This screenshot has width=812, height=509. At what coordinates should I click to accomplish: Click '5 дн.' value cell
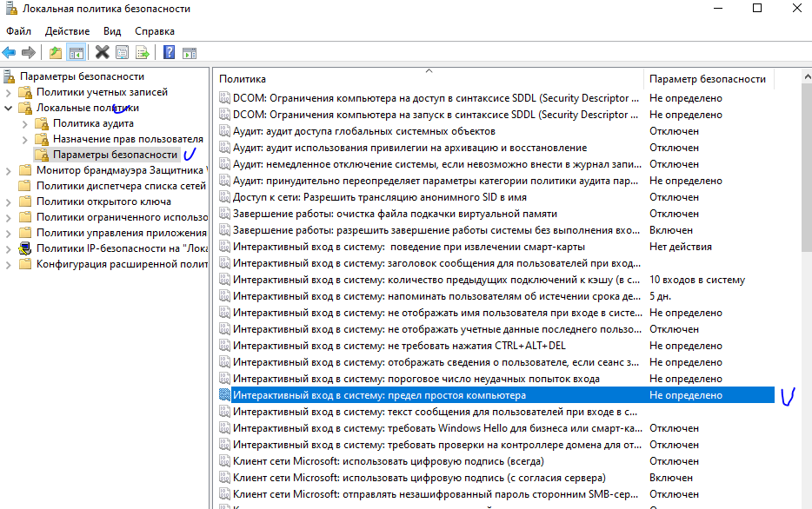[660, 296]
